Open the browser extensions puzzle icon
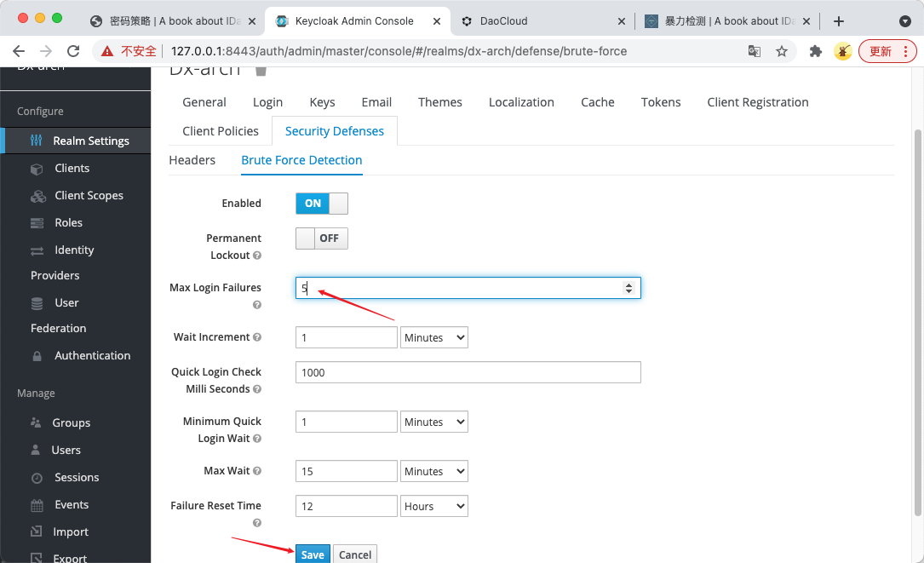 click(x=816, y=51)
